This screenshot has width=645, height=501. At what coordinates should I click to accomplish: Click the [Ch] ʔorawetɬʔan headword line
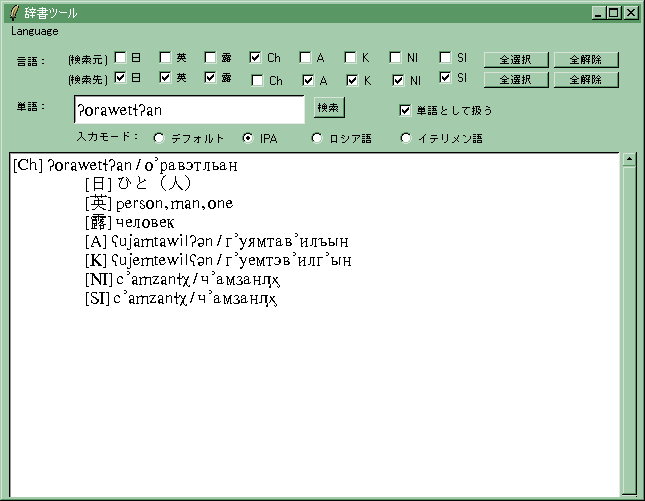pos(125,165)
